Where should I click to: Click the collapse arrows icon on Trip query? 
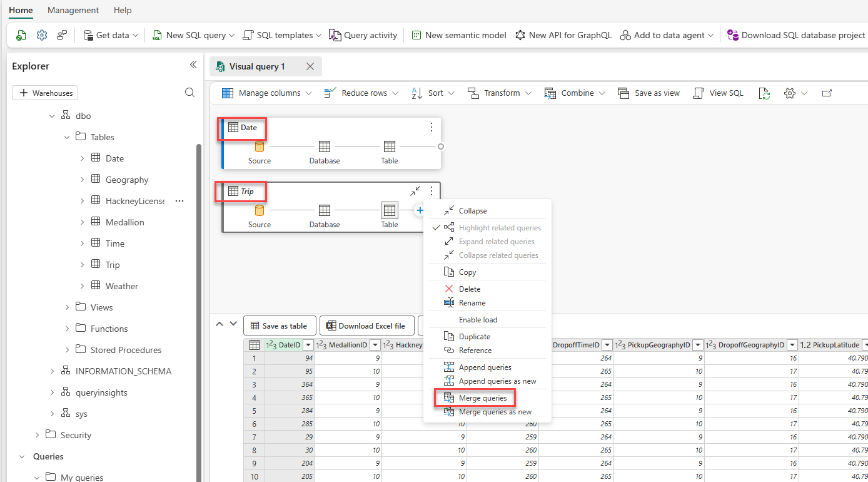point(415,191)
